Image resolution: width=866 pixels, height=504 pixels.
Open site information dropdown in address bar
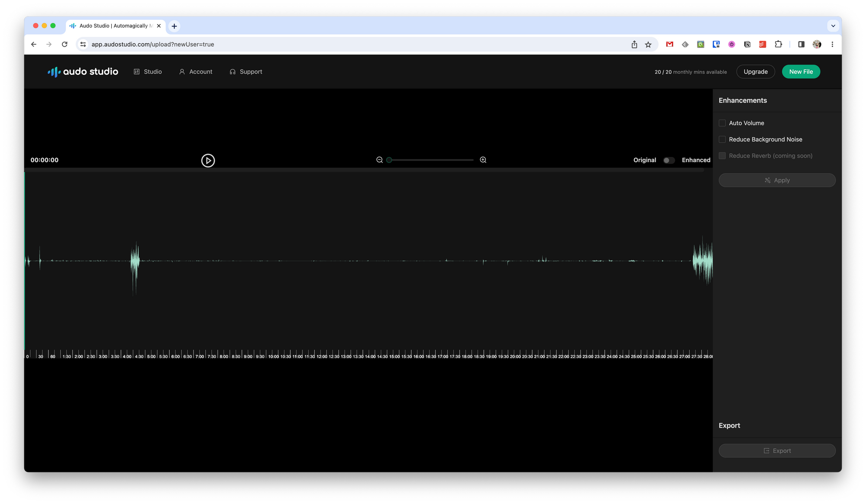[83, 44]
